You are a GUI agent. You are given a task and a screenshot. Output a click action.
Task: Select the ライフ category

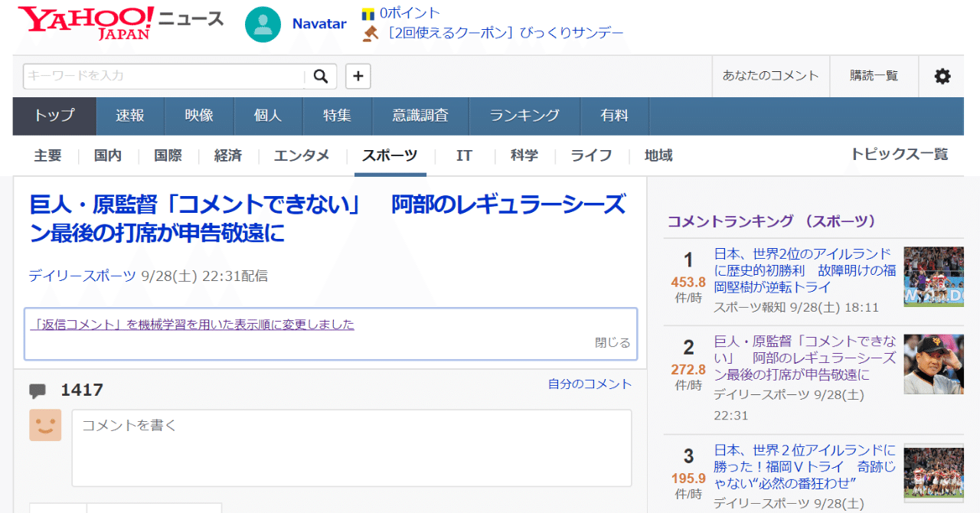591,155
